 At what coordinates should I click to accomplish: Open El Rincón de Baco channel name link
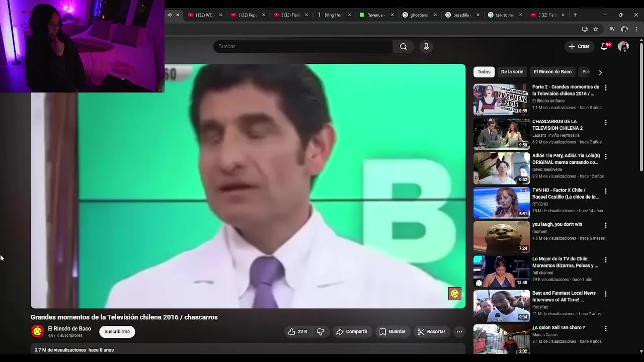69,329
